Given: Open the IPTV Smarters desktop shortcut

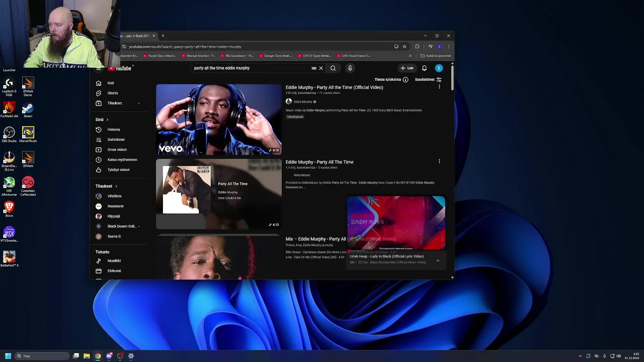Looking at the screenshot, I should 9,234.
